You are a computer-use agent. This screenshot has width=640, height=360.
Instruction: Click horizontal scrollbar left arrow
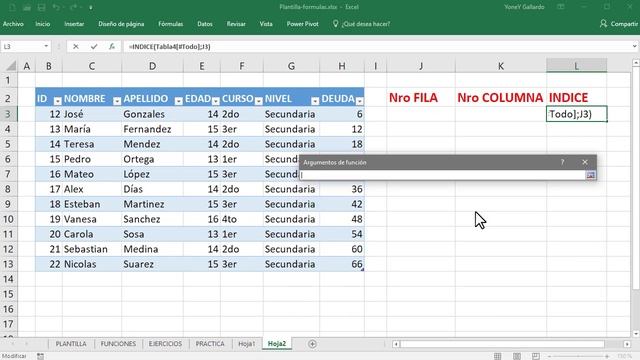(396, 344)
